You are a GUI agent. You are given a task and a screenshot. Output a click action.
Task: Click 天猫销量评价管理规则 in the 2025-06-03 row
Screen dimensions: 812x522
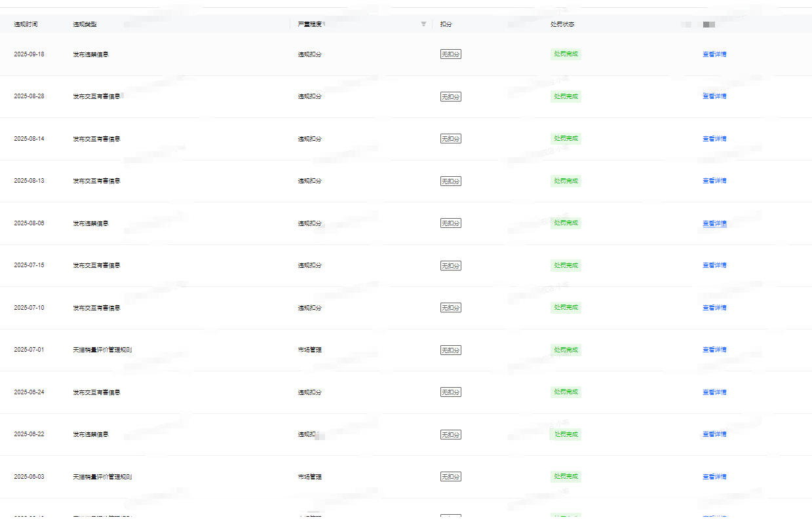[x=102, y=477]
